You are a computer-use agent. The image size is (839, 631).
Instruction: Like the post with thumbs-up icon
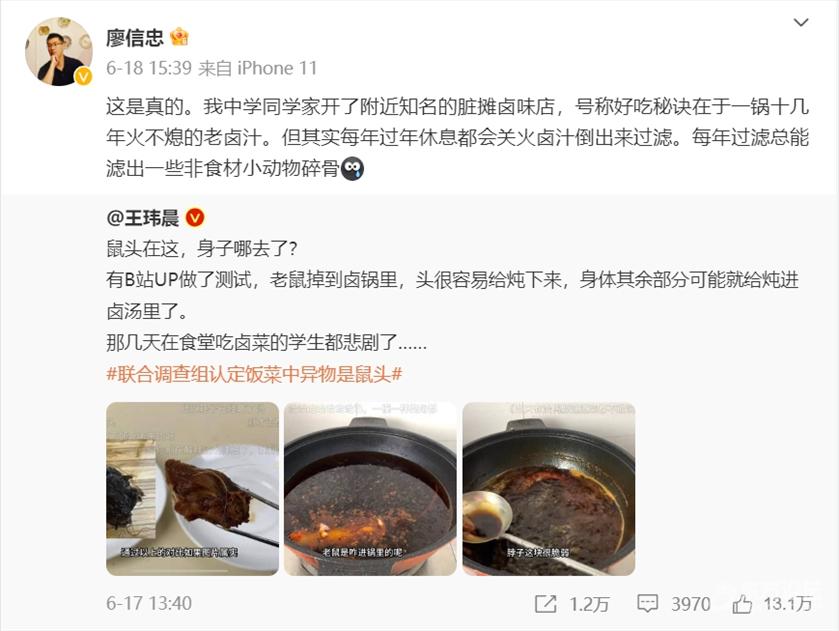(742, 604)
